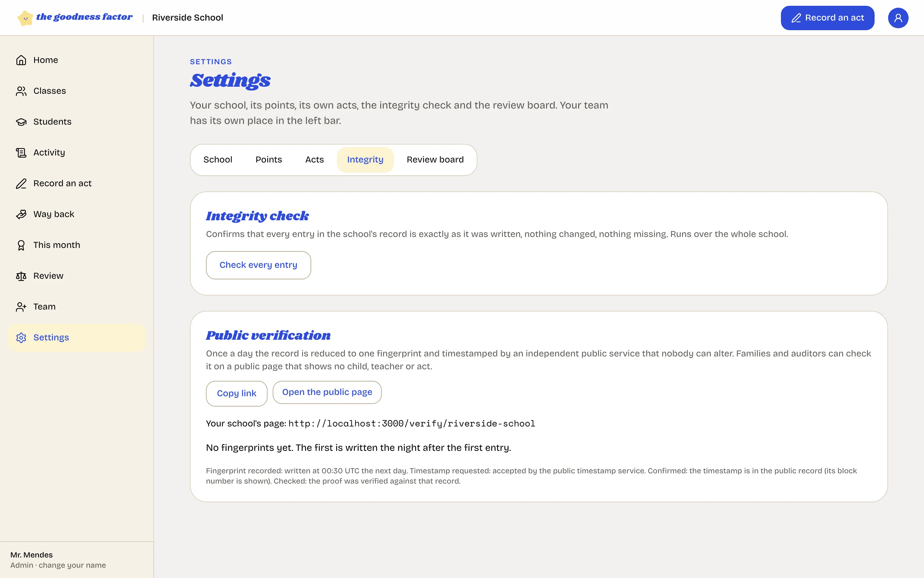Open Classes from the sidebar

point(77,91)
